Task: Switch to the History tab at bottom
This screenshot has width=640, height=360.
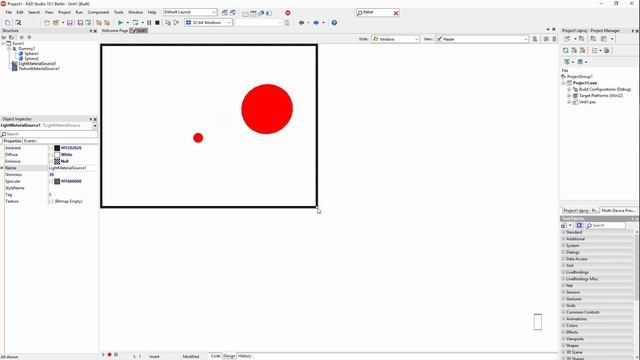Action: point(245,356)
